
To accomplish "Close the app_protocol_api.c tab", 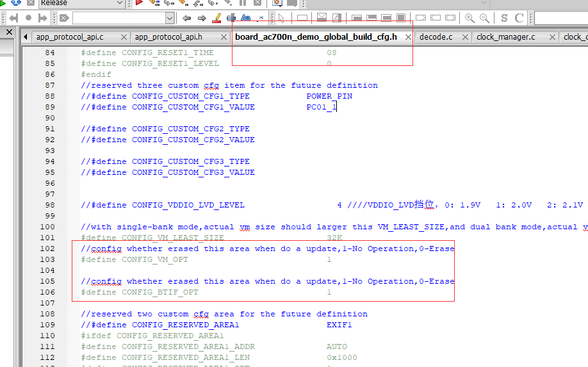I will [124, 37].
